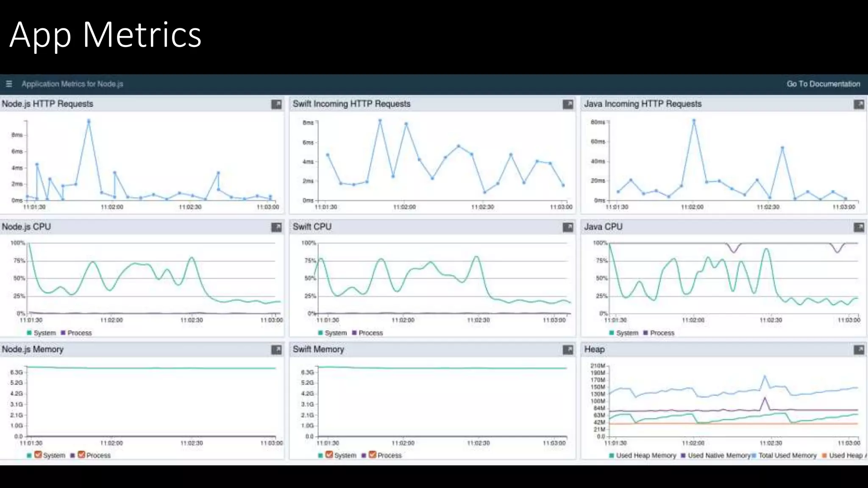Maximize the Java Incoming HTTP Requests chart
The width and height of the screenshot is (868, 488).
tap(859, 104)
